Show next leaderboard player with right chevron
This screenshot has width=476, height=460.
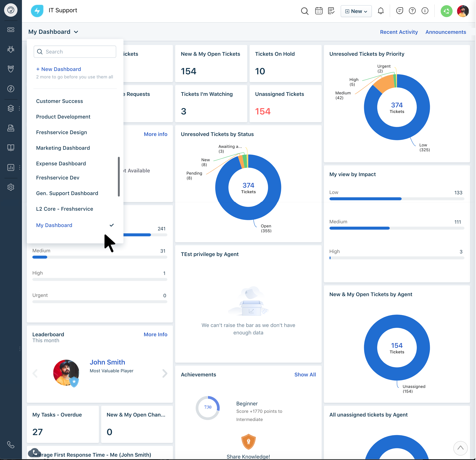click(165, 373)
